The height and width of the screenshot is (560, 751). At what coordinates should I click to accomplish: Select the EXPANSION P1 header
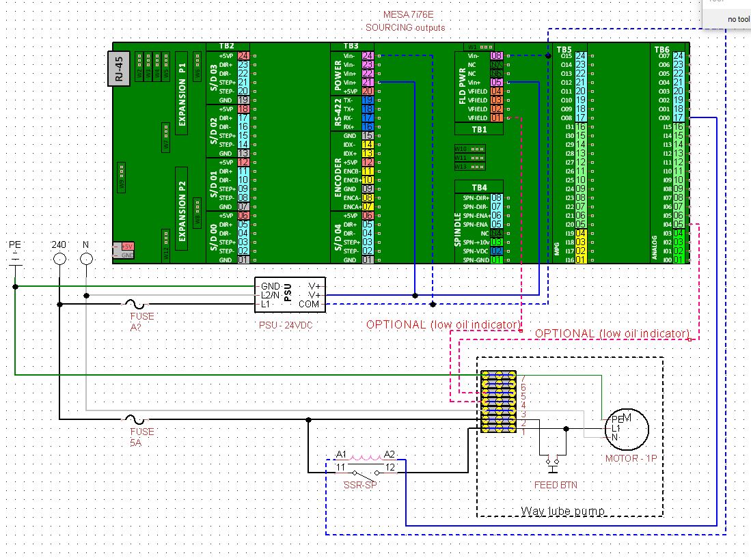[182, 94]
